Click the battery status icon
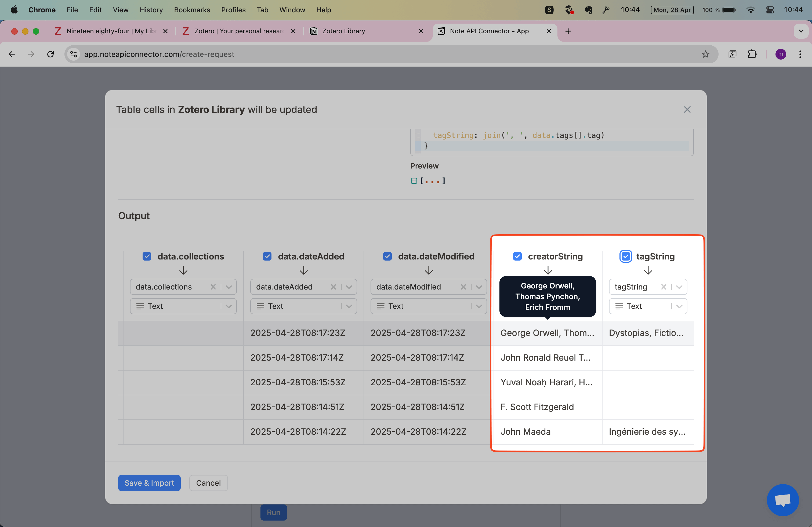The image size is (812, 527). (x=729, y=10)
